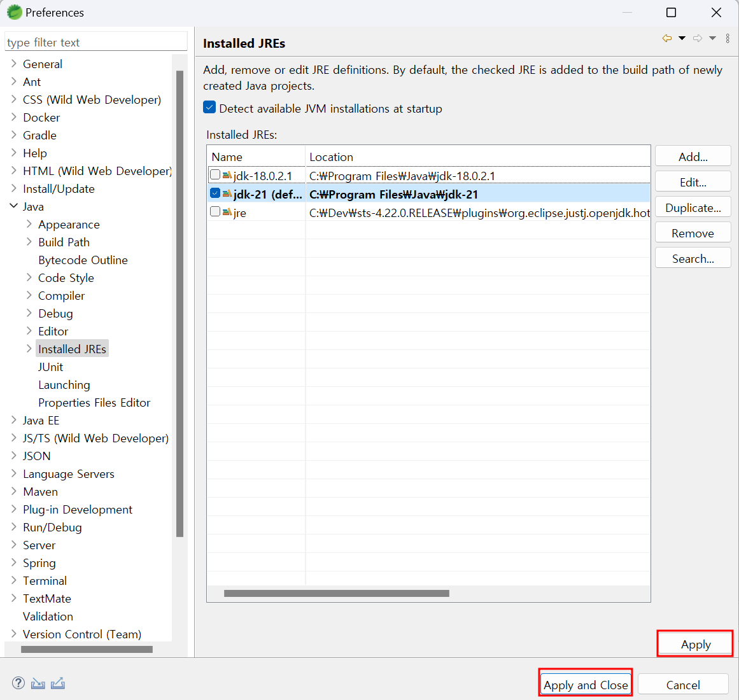739x700 pixels.
Task: Open the back history dropdown arrow
Action: pyautogui.click(x=682, y=39)
